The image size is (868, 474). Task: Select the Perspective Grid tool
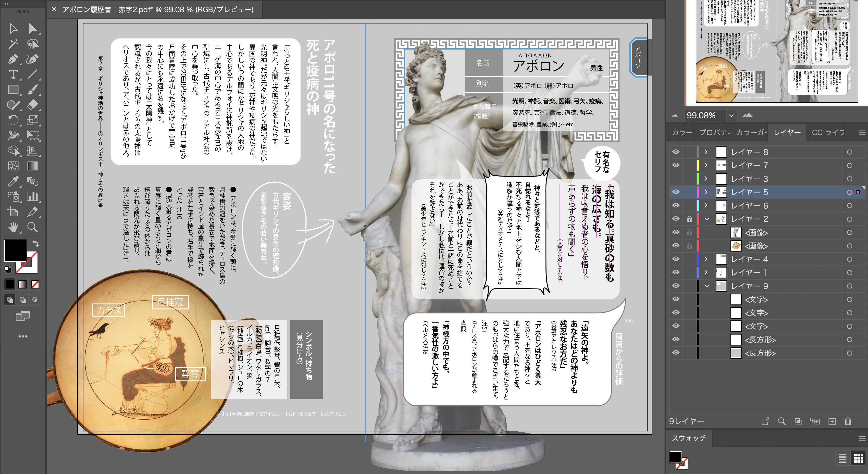pos(33,151)
